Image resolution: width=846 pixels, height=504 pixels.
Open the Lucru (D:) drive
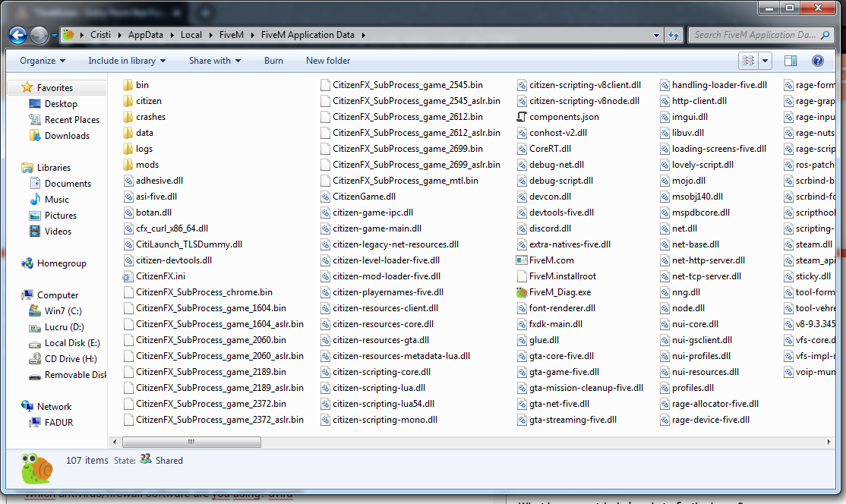click(65, 327)
